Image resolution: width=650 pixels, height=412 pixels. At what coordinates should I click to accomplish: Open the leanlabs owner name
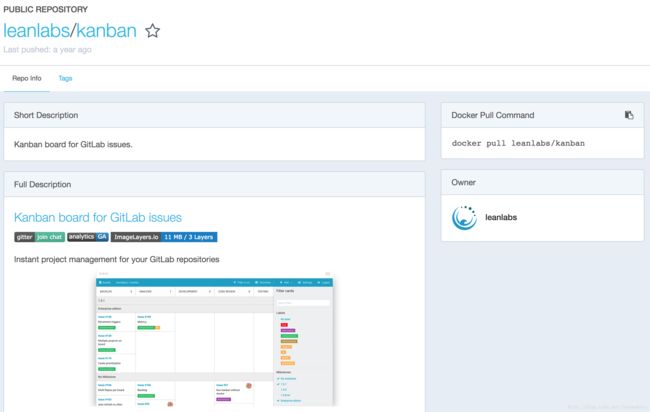[x=501, y=217]
